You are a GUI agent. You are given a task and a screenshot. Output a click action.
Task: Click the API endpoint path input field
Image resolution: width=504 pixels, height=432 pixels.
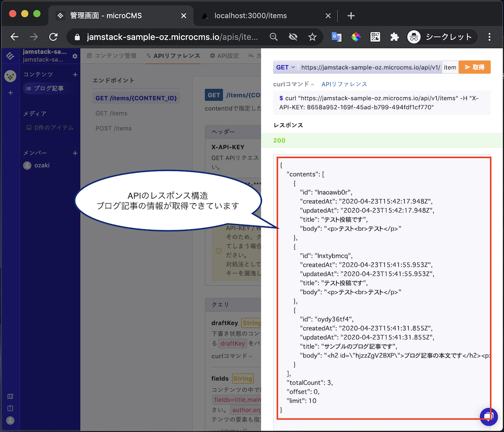pos(450,67)
